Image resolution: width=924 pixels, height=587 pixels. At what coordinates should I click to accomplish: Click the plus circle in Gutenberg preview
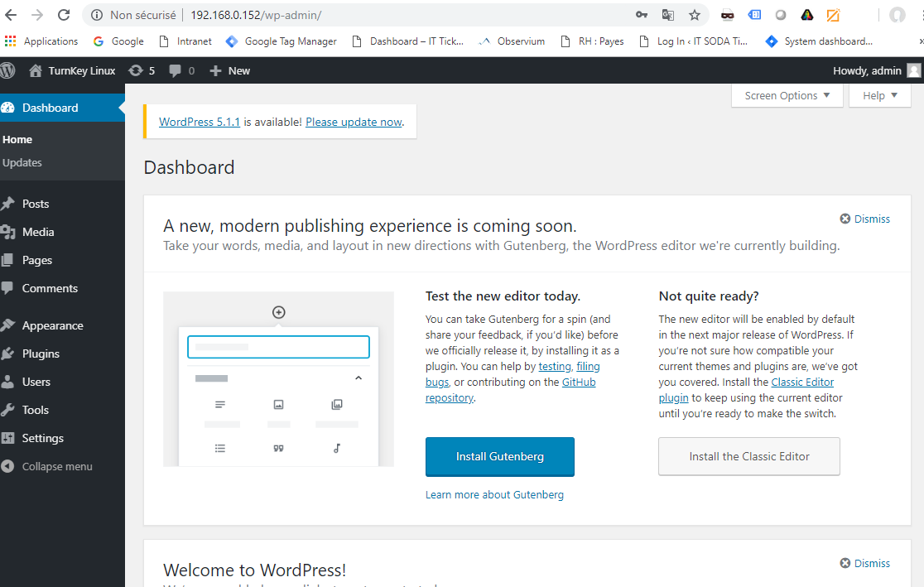[x=279, y=312]
